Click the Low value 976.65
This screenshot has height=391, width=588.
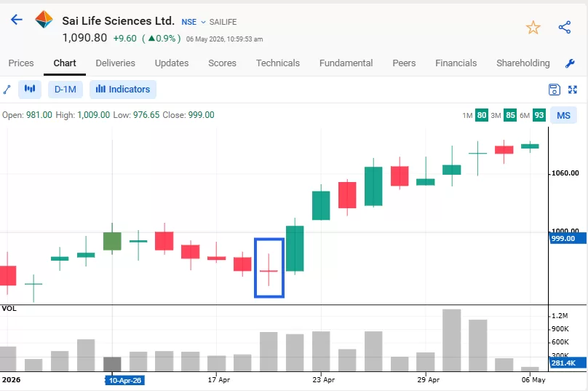coord(146,115)
